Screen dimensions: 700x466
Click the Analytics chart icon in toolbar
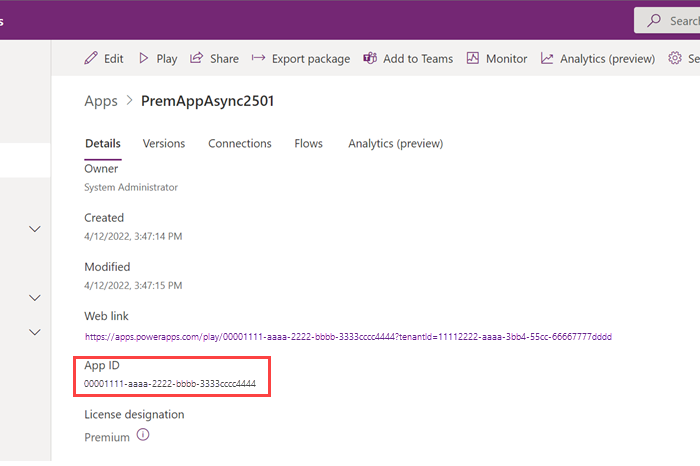click(547, 58)
